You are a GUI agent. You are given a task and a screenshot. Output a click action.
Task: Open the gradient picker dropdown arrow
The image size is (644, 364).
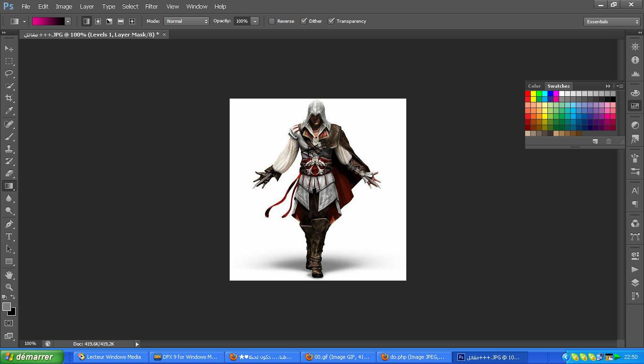tap(68, 21)
